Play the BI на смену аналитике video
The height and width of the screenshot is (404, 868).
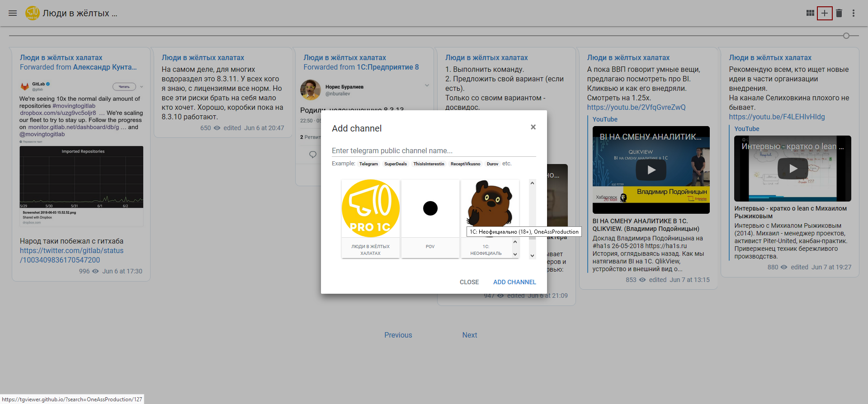click(651, 170)
